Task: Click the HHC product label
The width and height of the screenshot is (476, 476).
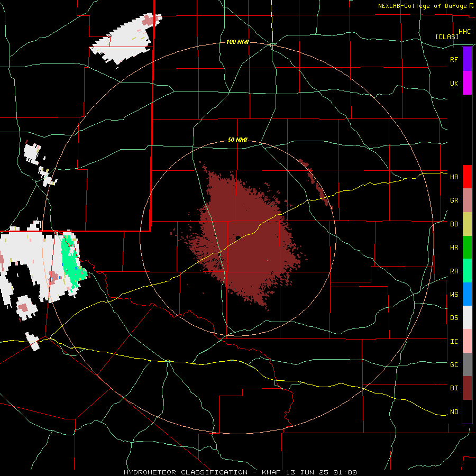Action: tap(464, 32)
